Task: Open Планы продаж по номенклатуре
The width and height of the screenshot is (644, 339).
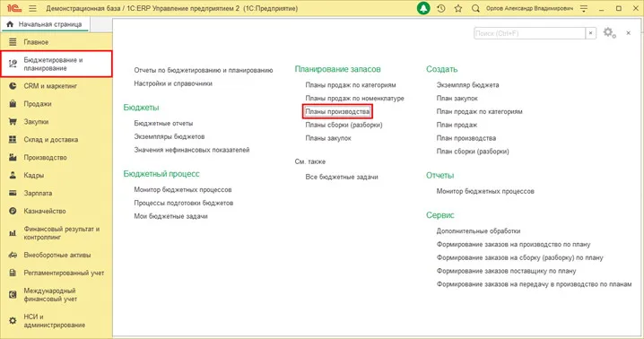Action: [x=355, y=99]
